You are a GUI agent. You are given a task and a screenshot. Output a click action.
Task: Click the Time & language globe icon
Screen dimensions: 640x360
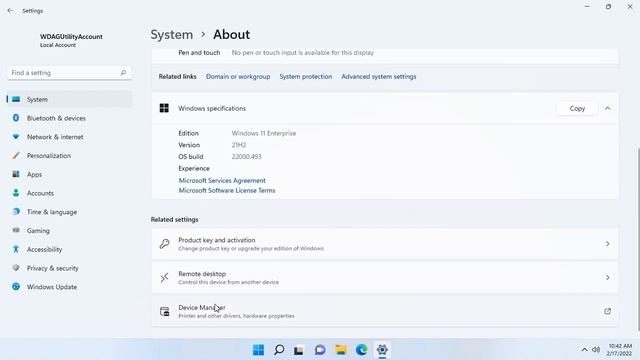16,212
